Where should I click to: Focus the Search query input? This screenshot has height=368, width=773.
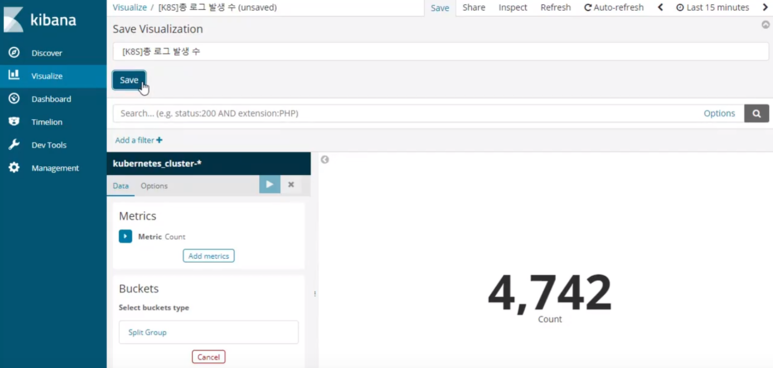[404, 113]
